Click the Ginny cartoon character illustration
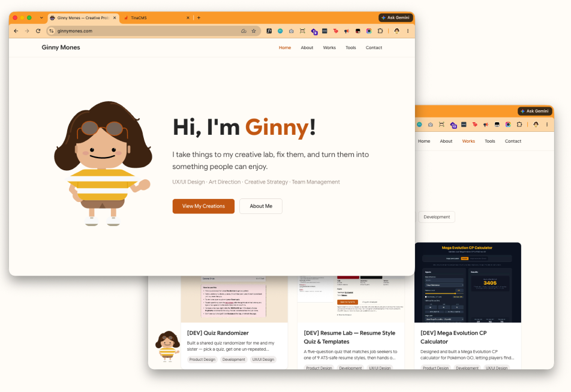This screenshot has width=571, height=392. coord(103,164)
